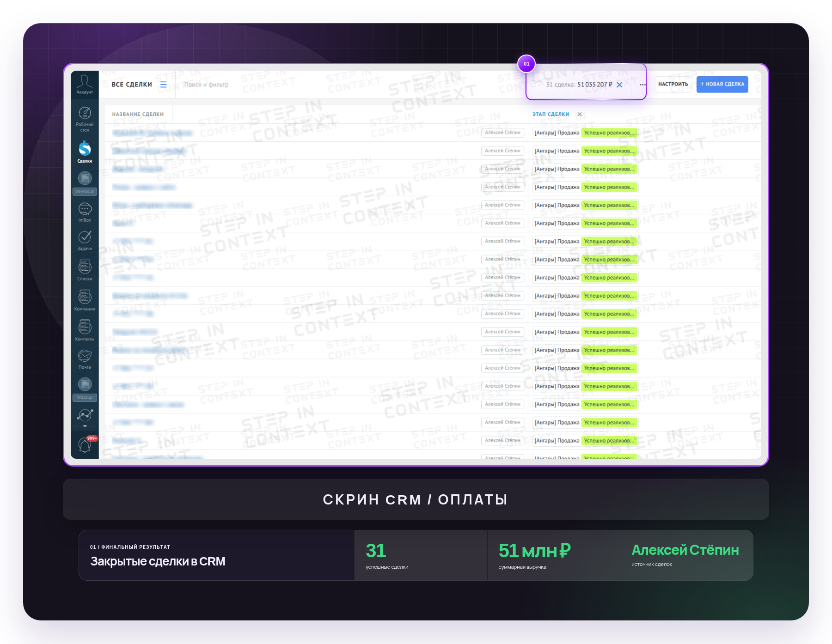Click the green 31 успешные сделки figure
This screenshot has height=644, width=832.
pyautogui.click(x=376, y=551)
